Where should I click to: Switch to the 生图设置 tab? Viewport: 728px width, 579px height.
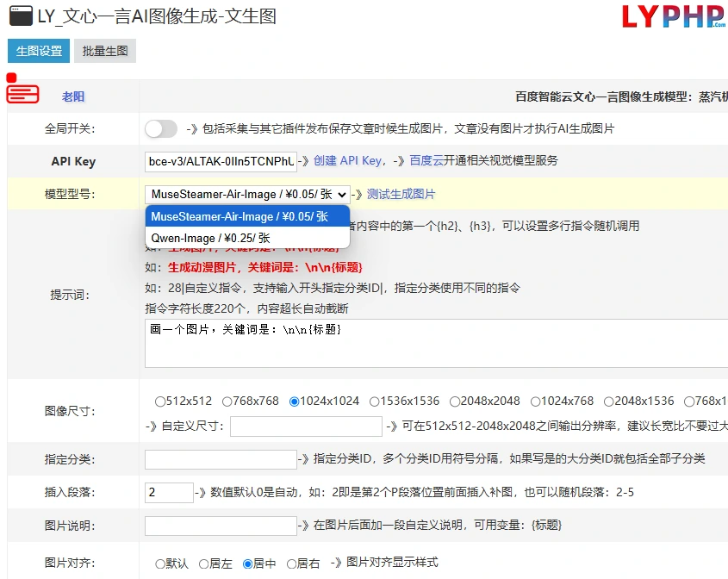(x=39, y=51)
